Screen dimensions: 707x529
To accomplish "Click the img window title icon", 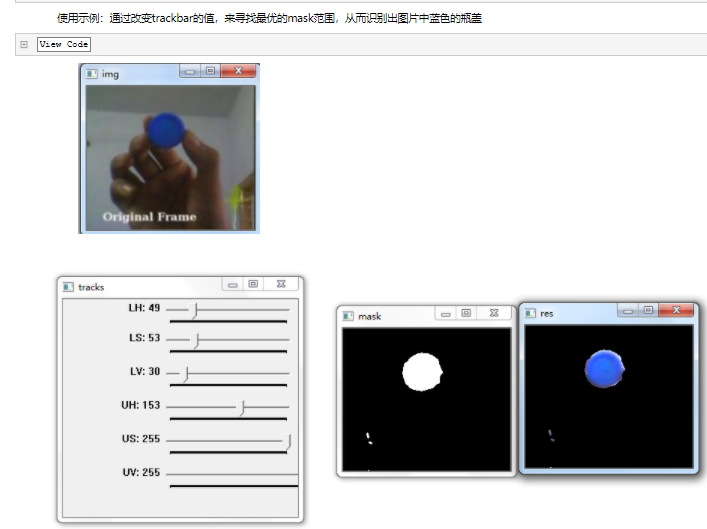I will [x=92, y=74].
